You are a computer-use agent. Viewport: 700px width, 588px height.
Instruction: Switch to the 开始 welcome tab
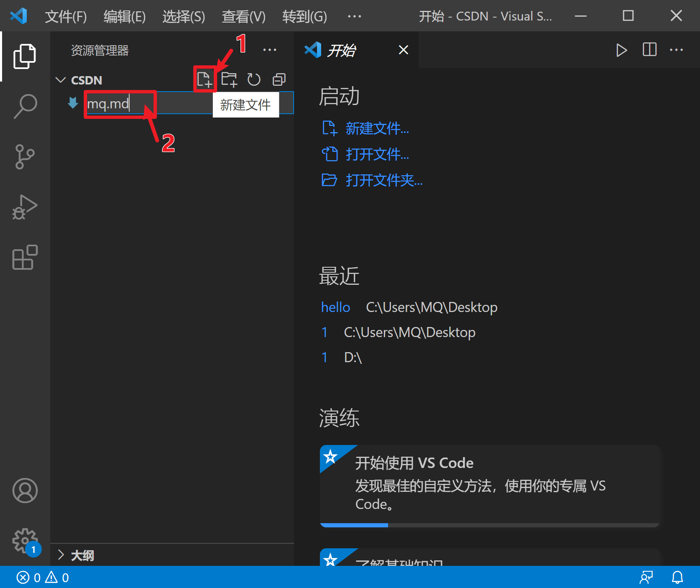[x=342, y=50]
